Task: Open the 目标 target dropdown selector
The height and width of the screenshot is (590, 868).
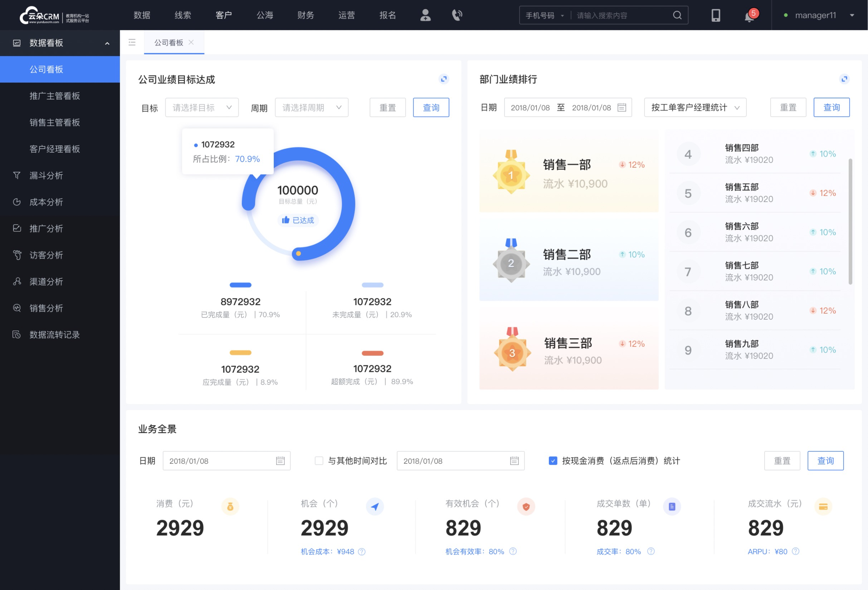Action: 201,107
